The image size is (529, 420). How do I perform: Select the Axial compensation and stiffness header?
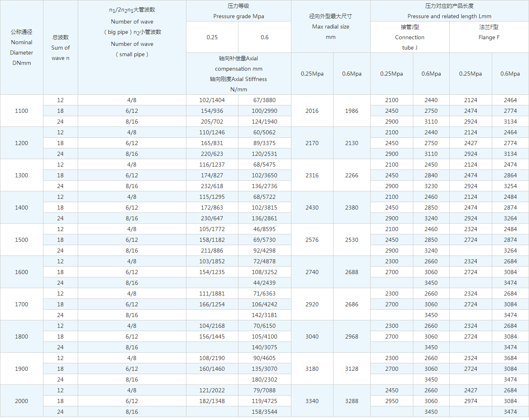238,74
